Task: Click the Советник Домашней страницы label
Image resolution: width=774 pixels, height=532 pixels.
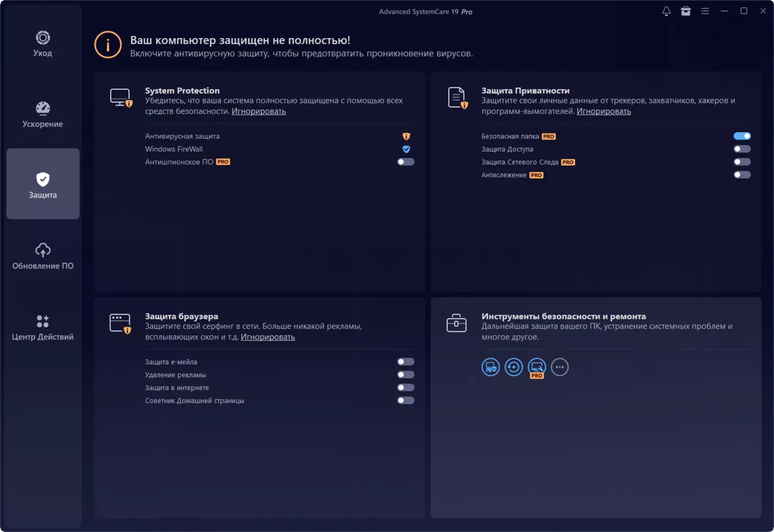Action: point(195,401)
